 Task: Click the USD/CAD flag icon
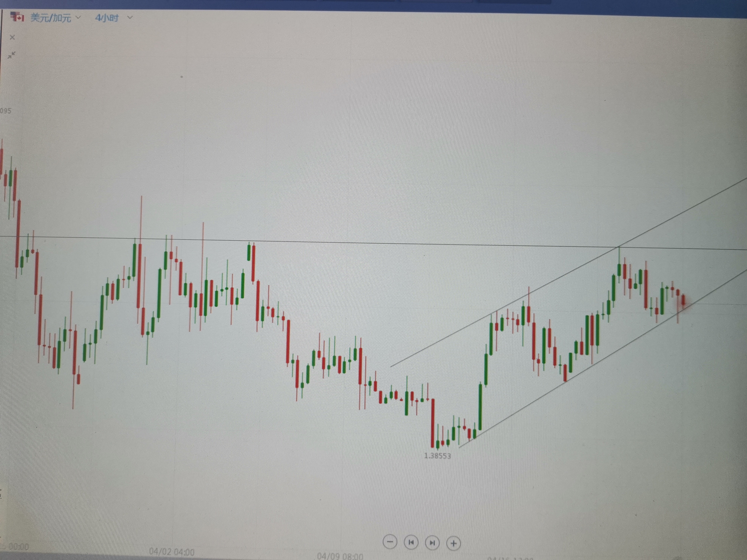pos(17,17)
